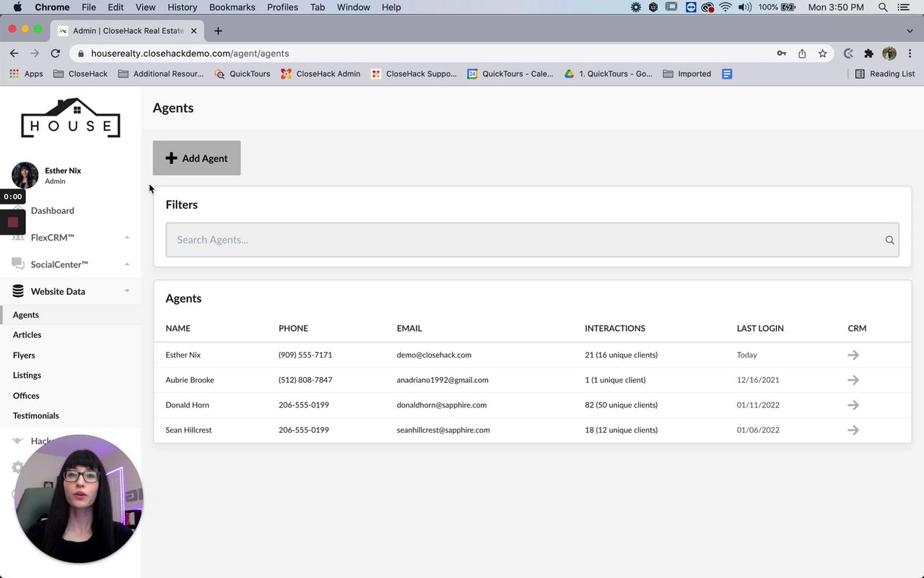The width and height of the screenshot is (924, 578).
Task: Open CRM arrow for Sean Hillcrest
Action: click(x=853, y=430)
